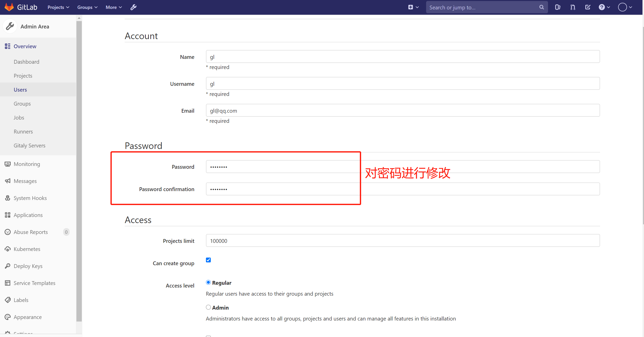Focus the Password confirmation field

403,189
